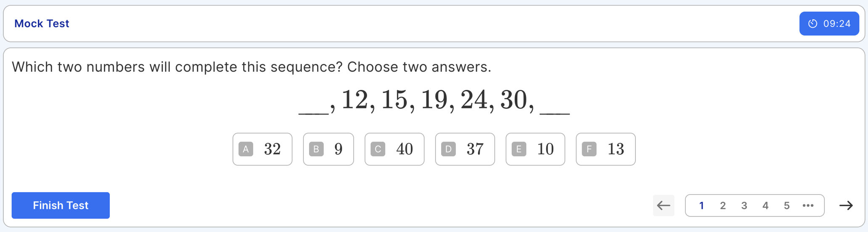Screen dimensions: 868x232
Task: Open question page 5
Action: 786,206
